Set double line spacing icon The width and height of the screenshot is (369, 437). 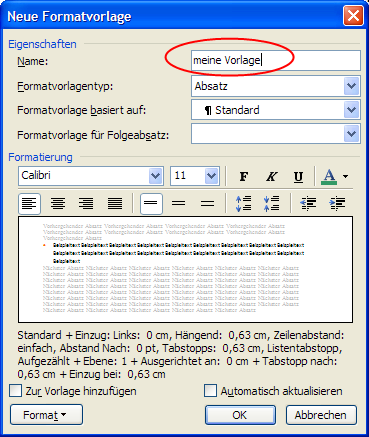coord(207,203)
